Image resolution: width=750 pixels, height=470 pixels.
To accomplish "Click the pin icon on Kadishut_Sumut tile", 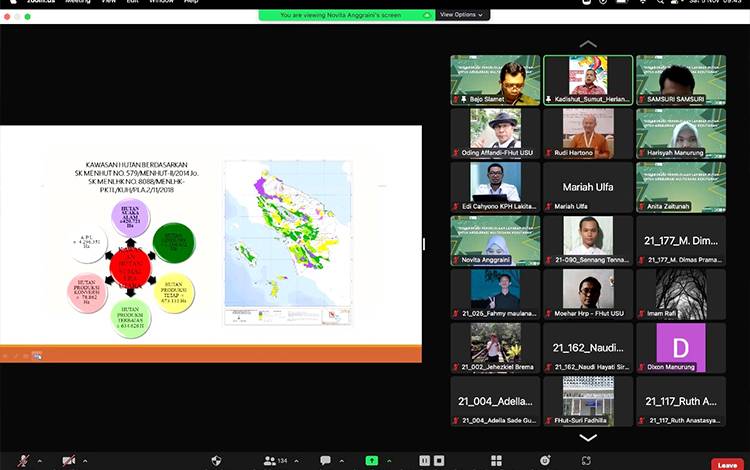I will point(548,99).
